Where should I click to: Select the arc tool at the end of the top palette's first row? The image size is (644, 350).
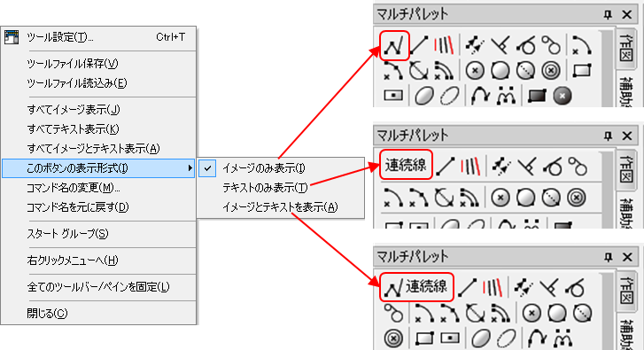582,45
